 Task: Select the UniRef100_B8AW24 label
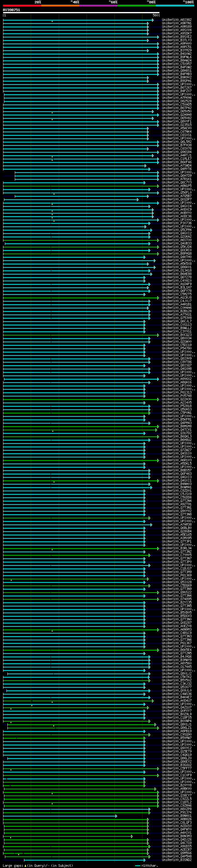[177, 60]
